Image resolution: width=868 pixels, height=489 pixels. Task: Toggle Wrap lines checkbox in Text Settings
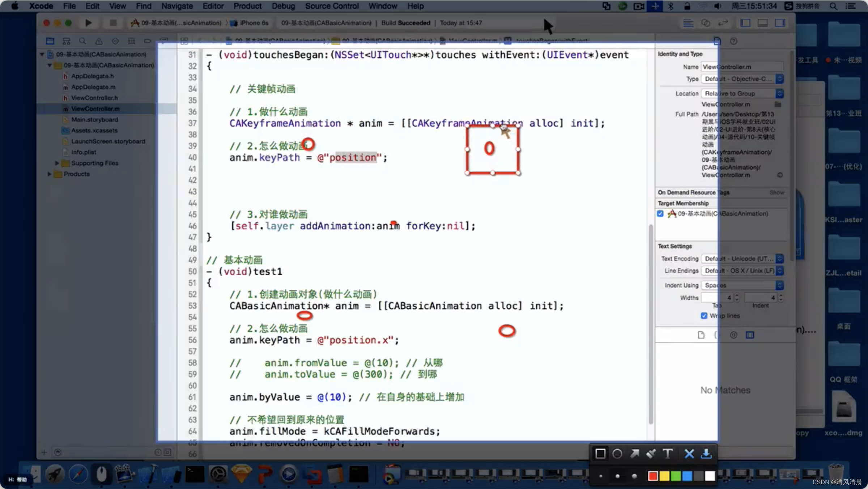705,315
